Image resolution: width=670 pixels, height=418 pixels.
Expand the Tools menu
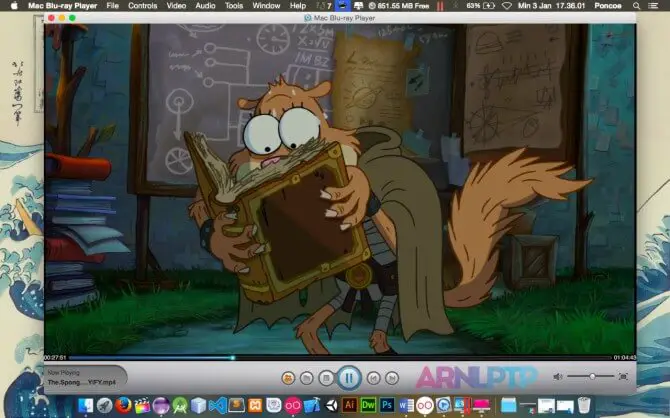pyautogui.click(x=233, y=6)
